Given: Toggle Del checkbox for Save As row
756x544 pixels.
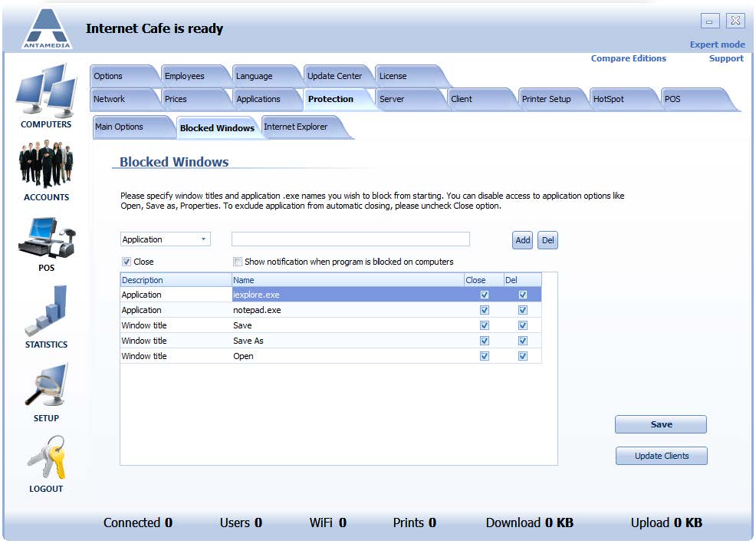Looking at the screenshot, I should (523, 341).
